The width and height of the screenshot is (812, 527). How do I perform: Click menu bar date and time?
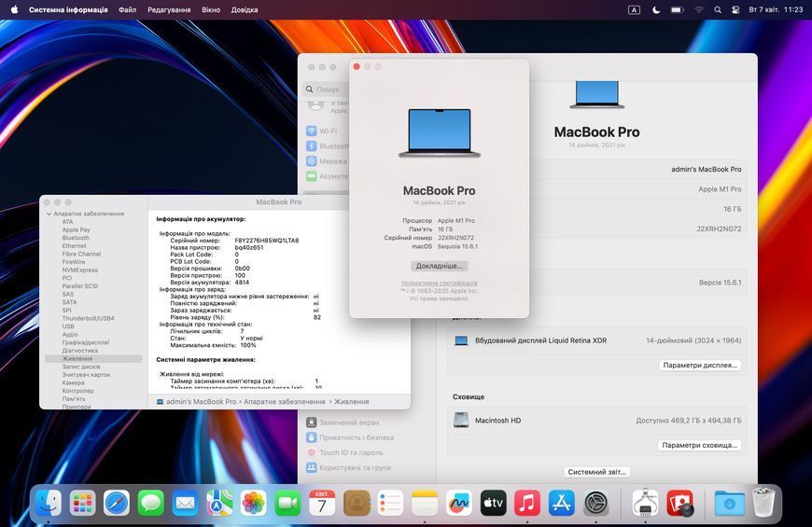tap(776, 10)
